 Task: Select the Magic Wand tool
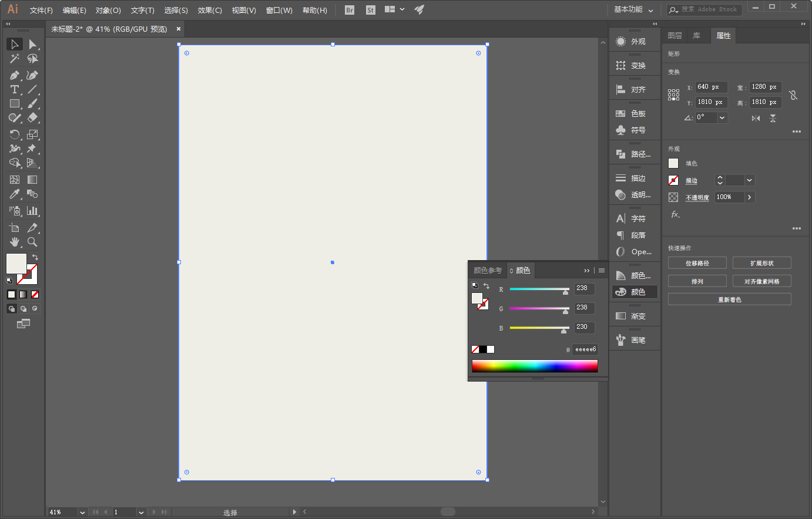[x=15, y=59]
